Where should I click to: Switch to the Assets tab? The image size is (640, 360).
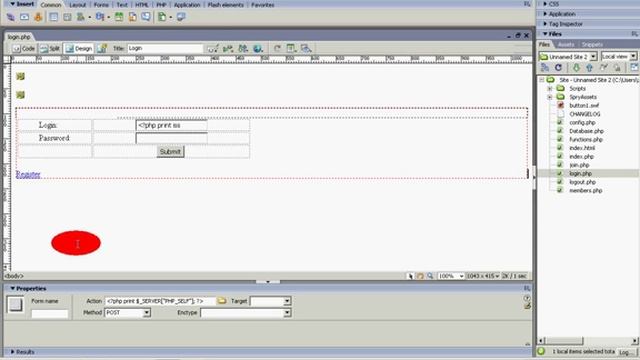(x=566, y=44)
